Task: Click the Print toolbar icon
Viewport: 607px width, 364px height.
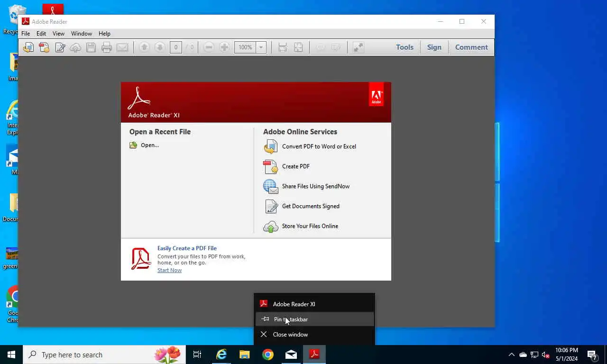Action: pos(107,47)
